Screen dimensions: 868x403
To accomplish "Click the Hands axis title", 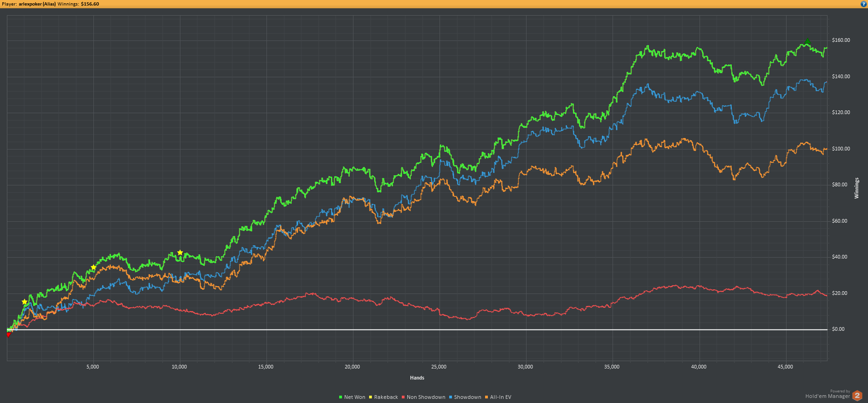I will click(417, 378).
